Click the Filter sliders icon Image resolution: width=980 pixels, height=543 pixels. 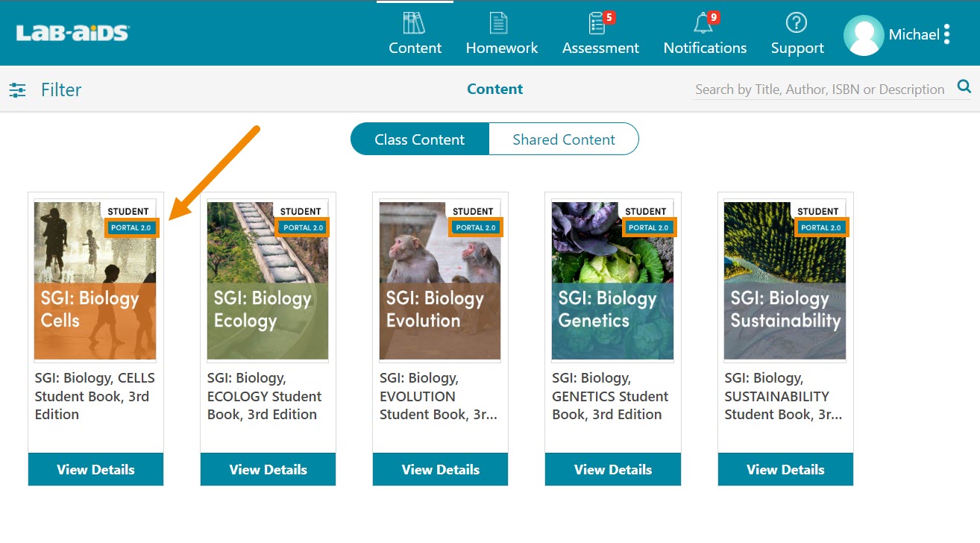[17, 90]
